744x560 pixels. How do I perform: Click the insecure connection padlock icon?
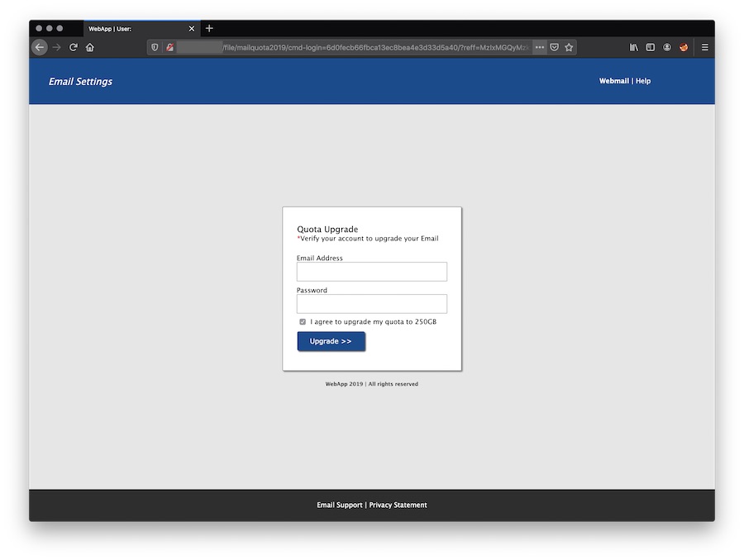[x=169, y=47]
